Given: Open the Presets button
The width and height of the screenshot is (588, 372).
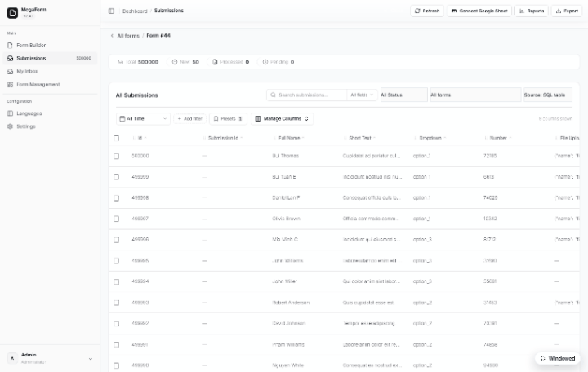Looking at the screenshot, I should 228,119.
